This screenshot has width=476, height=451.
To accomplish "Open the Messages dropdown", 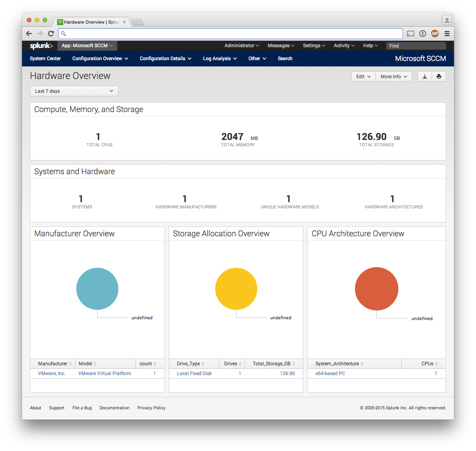I will [x=281, y=46].
